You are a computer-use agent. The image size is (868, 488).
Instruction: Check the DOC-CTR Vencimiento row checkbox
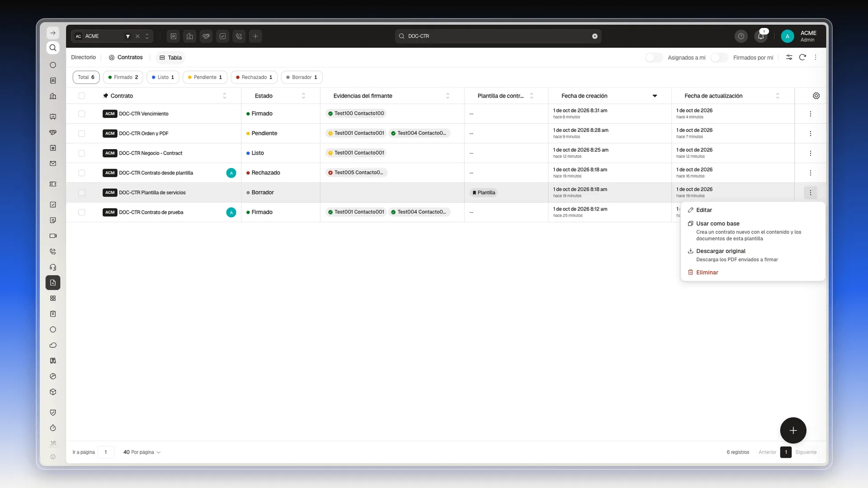click(x=81, y=114)
